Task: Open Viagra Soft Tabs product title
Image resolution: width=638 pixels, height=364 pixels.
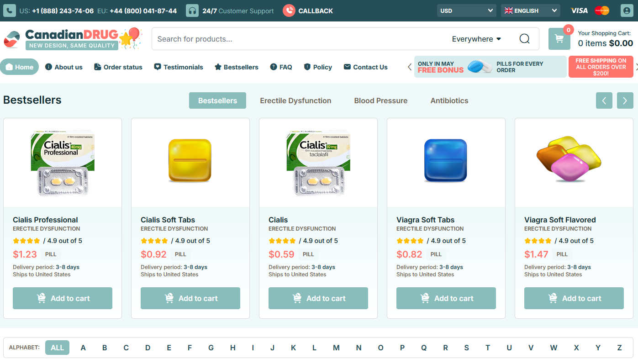Action: tap(426, 220)
